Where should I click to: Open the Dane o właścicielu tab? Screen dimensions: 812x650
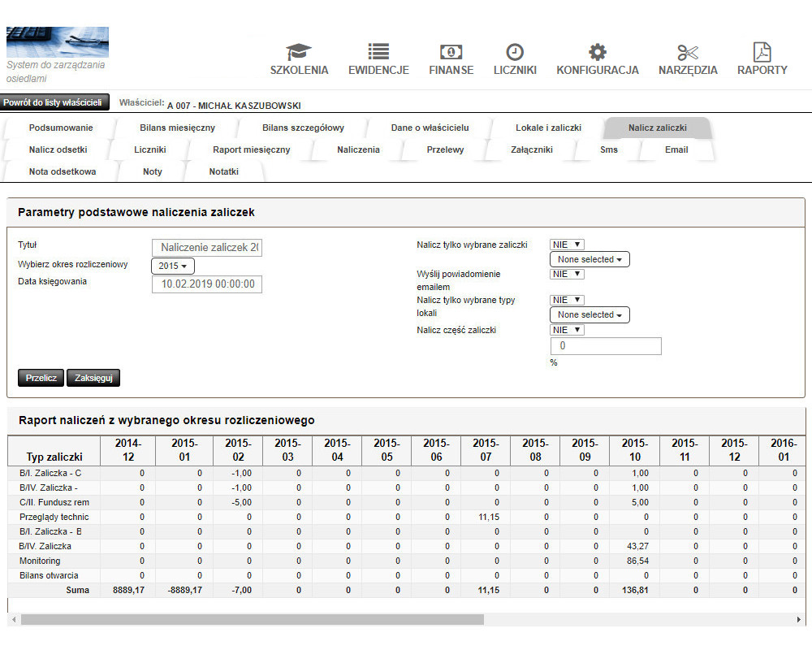coord(430,128)
